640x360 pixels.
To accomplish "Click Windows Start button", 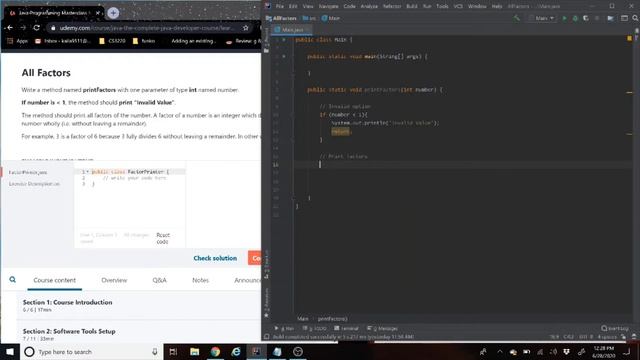I will 10,351.
